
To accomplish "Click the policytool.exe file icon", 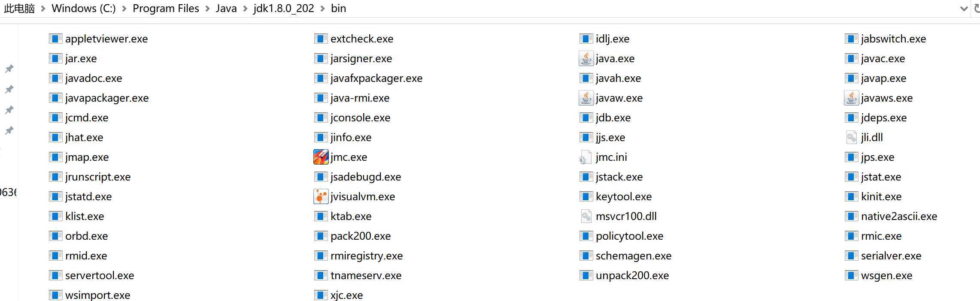I will [x=586, y=236].
